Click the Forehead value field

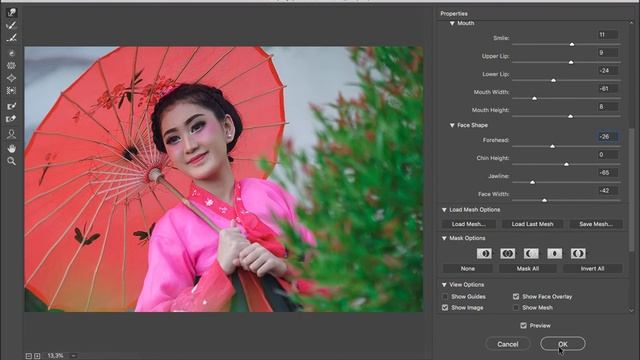tap(608, 137)
